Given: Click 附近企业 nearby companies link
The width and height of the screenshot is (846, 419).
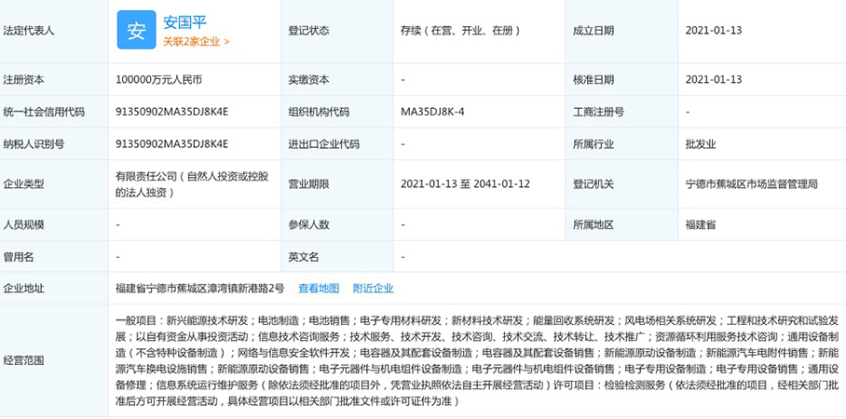Looking at the screenshot, I should pos(373,289).
